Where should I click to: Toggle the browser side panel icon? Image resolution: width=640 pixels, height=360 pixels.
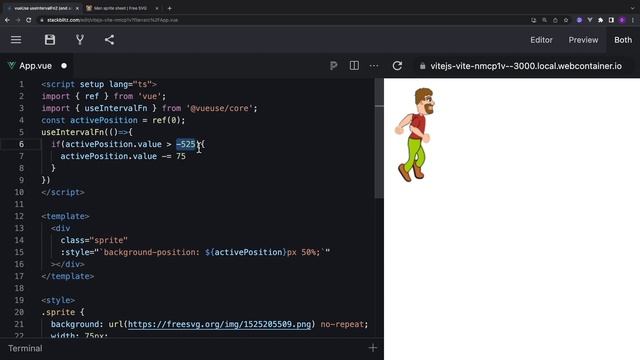pyautogui.click(x=611, y=20)
